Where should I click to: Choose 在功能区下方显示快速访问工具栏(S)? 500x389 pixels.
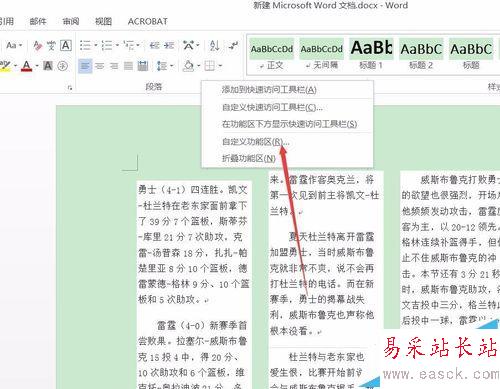tap(287, 124)
